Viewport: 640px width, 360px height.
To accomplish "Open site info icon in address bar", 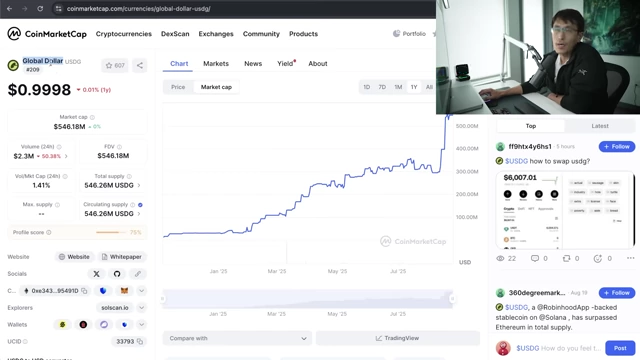I will (58, 9).
